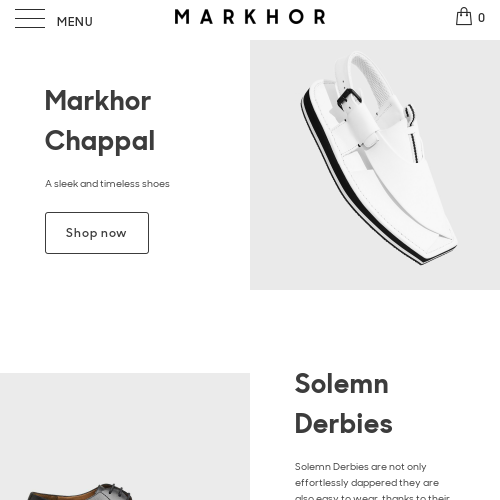Open the shopping bag icon

coord(464,16)
